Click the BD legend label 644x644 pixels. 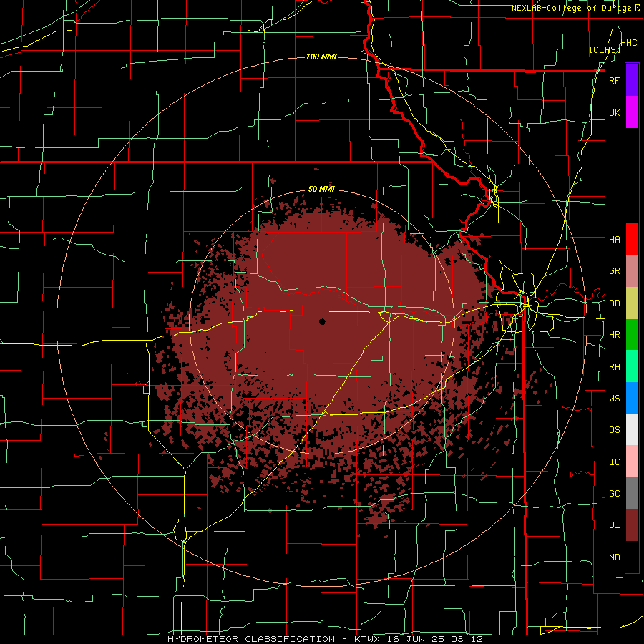[614, 303]
